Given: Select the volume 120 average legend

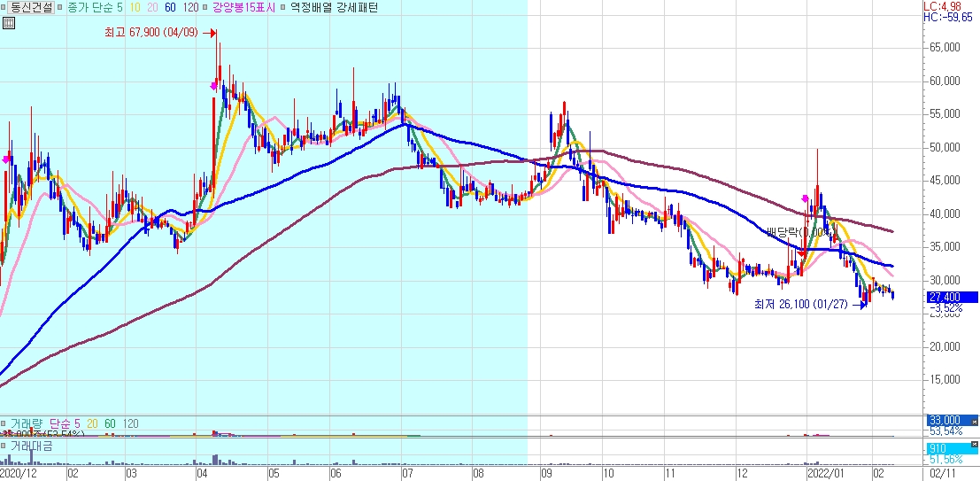Looking at the screenshot, I should (x=131, y=424).
